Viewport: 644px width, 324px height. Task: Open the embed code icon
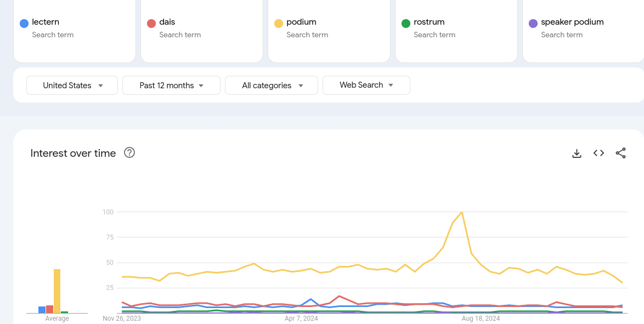click(x=598, y=154)
